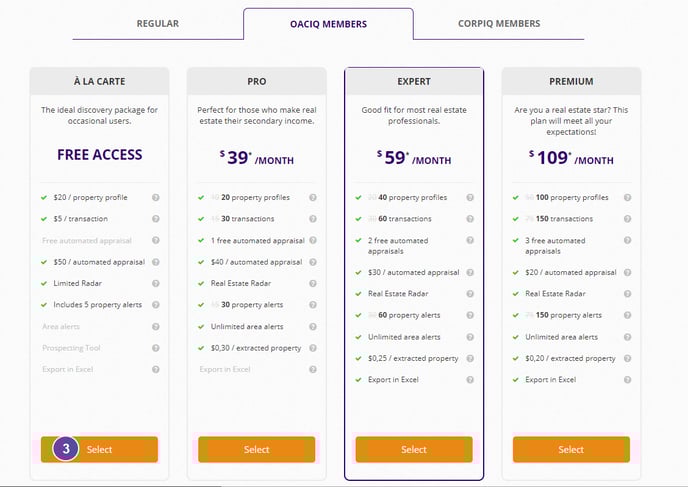Viewport: 688px width, 487px height.
Task: Select the Expert $59 plan
Action: pos(414,449)
